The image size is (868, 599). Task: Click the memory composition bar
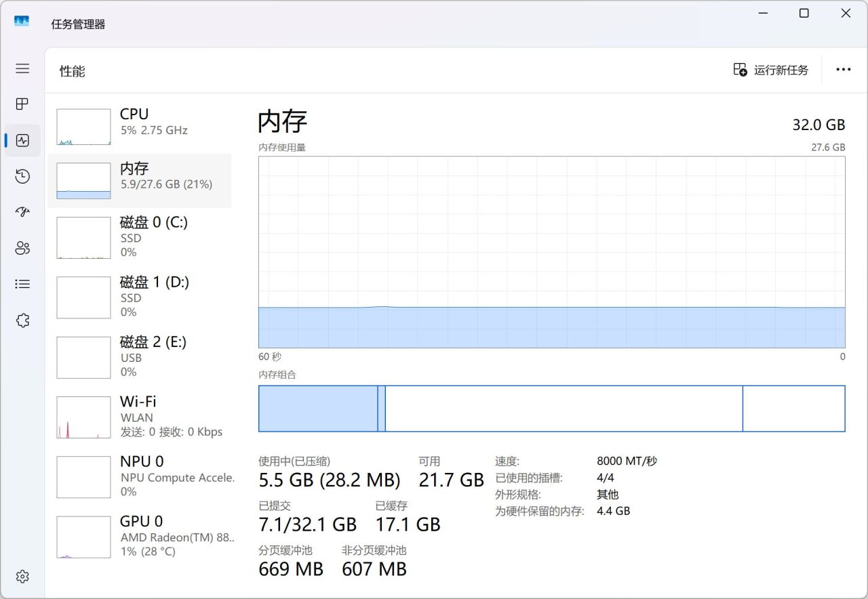tap(551, 409)
